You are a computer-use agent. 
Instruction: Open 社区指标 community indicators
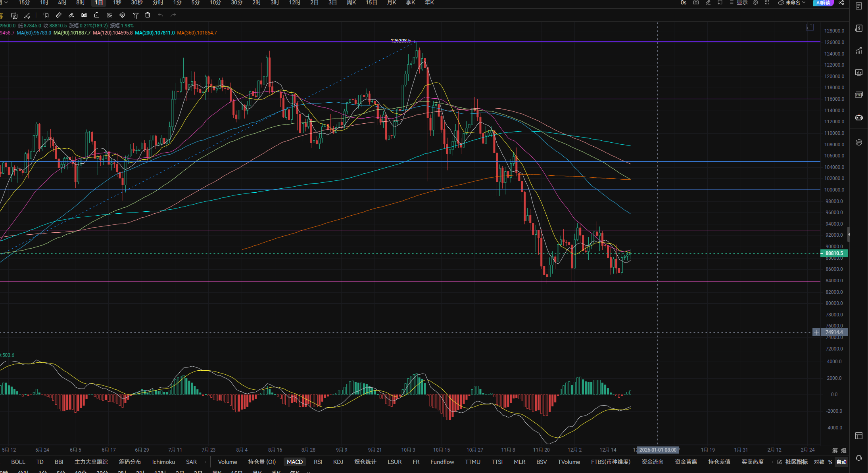click(x=796, y=462)
